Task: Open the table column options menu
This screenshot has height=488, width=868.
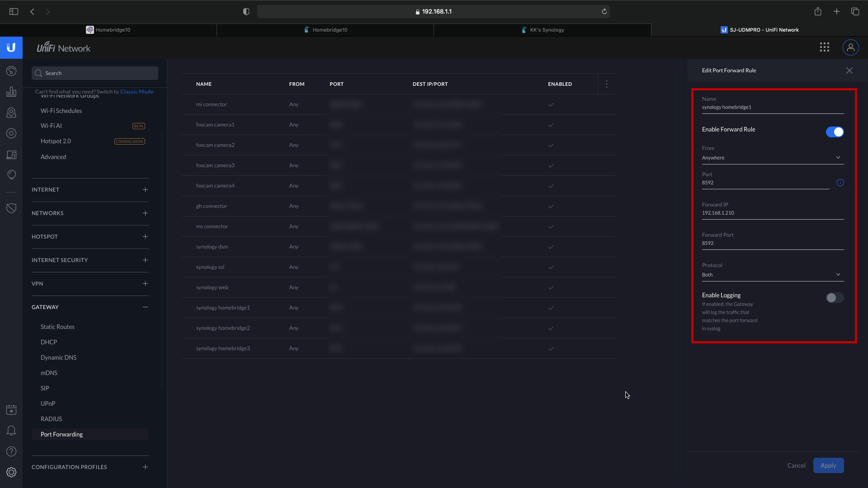Action: point(606,84)
